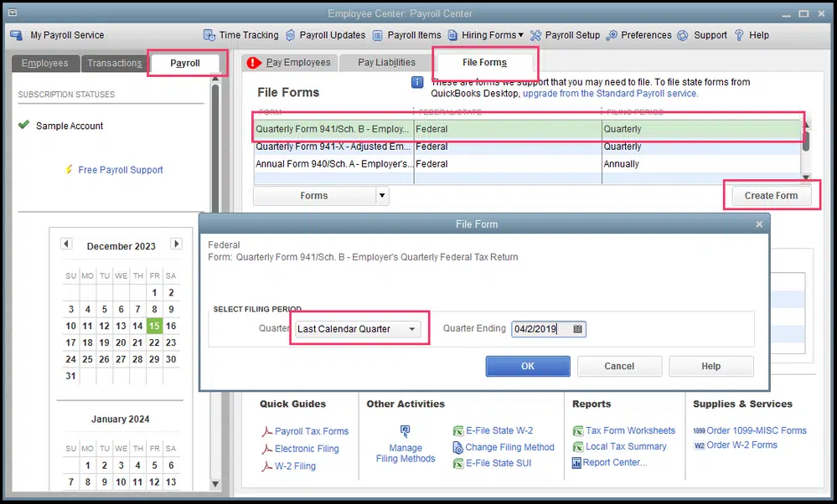The height and width of the screenshot is (504, 837).
Task: Click the Manage Filing Methods icon
Action: 406,431
